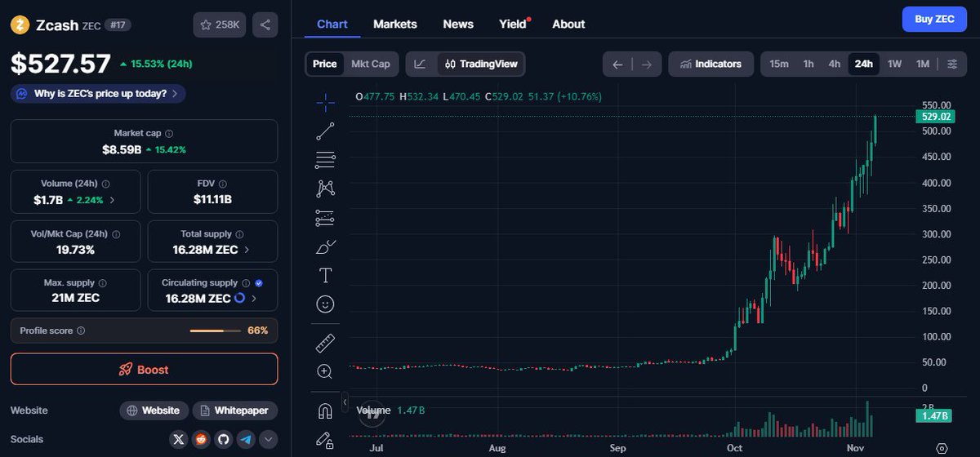This screenshot has width=980, height=457.
Task: Open GitHub social link
Action: click(x=223, y=440)
